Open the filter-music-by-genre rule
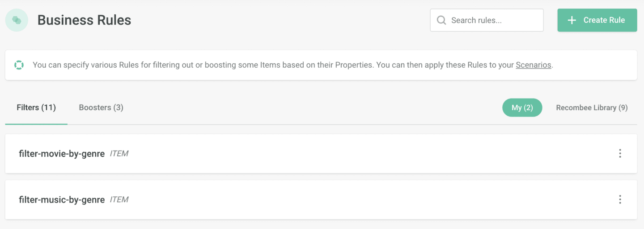Viewport: 644px width, 229px height. point(62,200)
